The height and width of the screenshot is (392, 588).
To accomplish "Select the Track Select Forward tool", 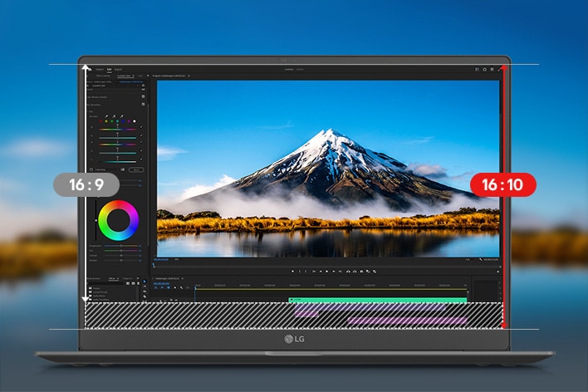I will pos(145,287).
